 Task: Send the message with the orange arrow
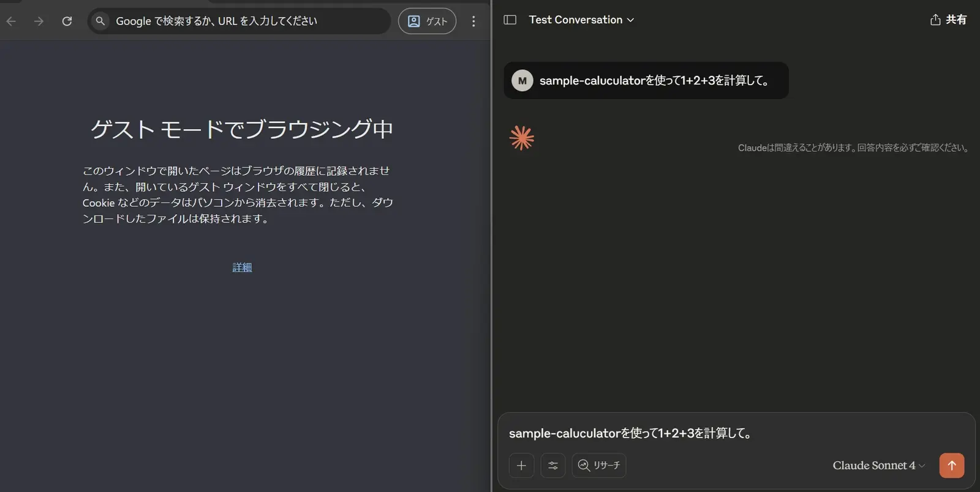952,466
